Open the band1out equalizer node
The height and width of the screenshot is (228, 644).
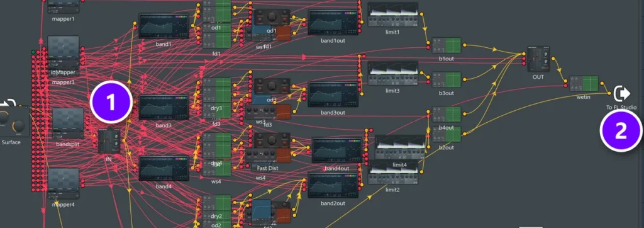(x=333, y=23)
